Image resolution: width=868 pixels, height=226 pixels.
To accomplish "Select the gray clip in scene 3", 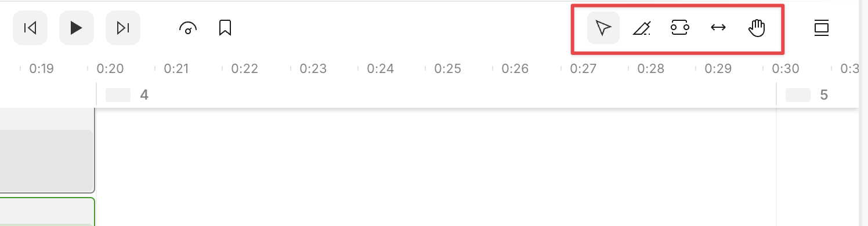I will pyautogui.click(x=46, y=161).
